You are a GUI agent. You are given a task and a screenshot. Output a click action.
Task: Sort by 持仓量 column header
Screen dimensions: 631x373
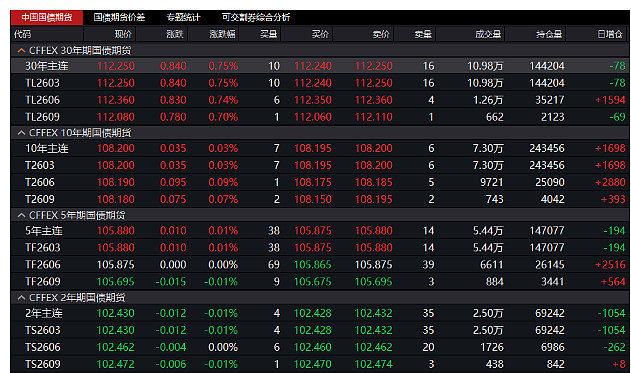tap(549, 34)
